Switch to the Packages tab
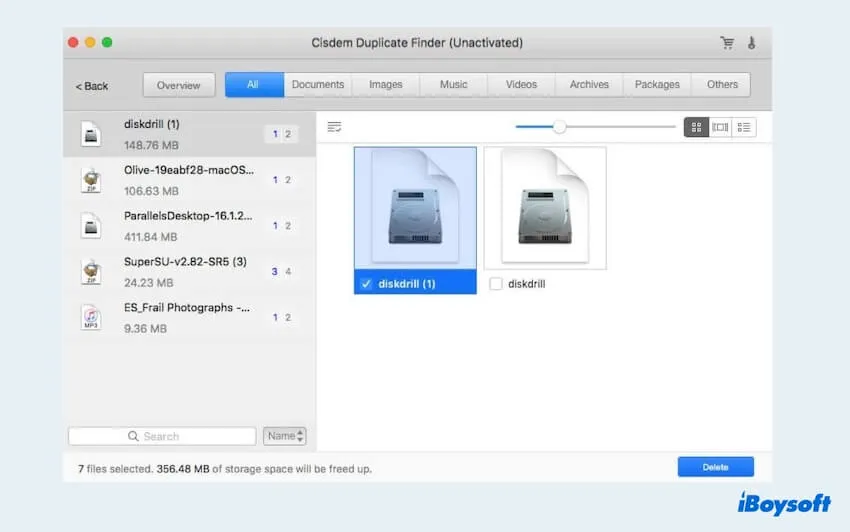 (657, 85)
